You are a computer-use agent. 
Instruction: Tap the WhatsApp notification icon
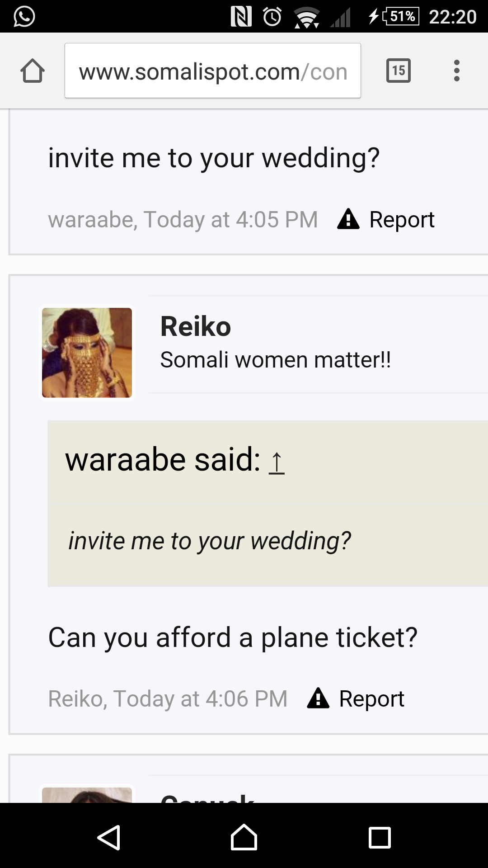point(24,17)
